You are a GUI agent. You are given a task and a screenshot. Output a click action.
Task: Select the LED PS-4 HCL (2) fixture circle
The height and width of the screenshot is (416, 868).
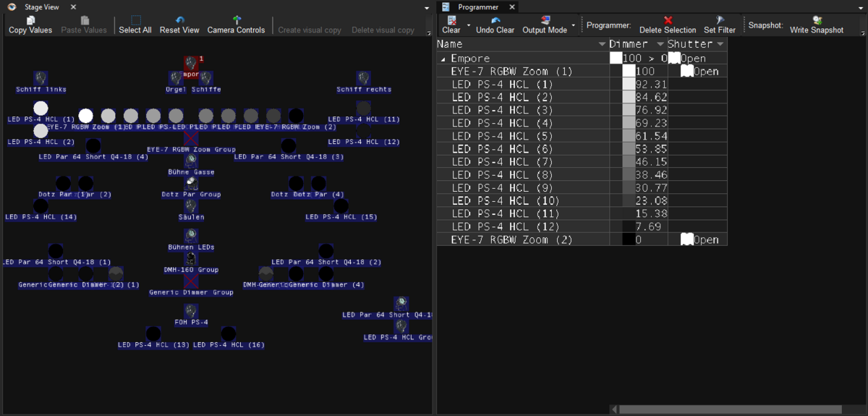pos(41,131)
